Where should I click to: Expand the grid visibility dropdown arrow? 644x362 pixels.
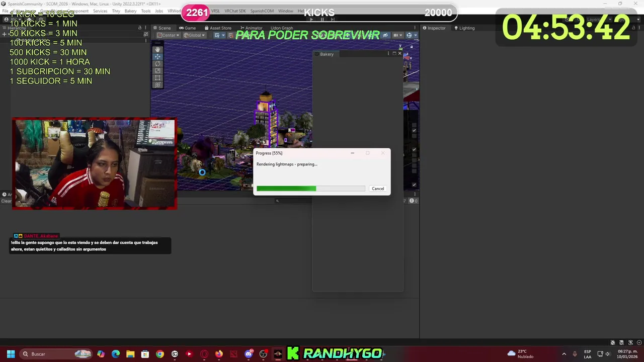223,35
